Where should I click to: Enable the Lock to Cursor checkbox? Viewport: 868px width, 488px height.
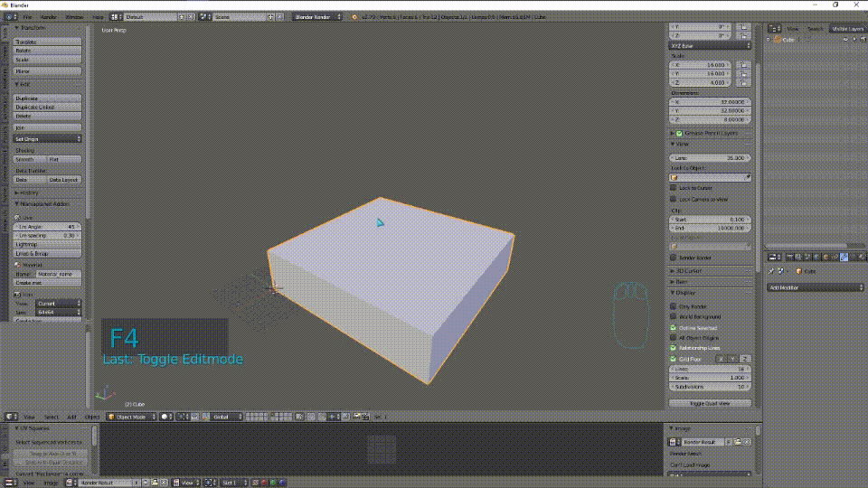675,188
